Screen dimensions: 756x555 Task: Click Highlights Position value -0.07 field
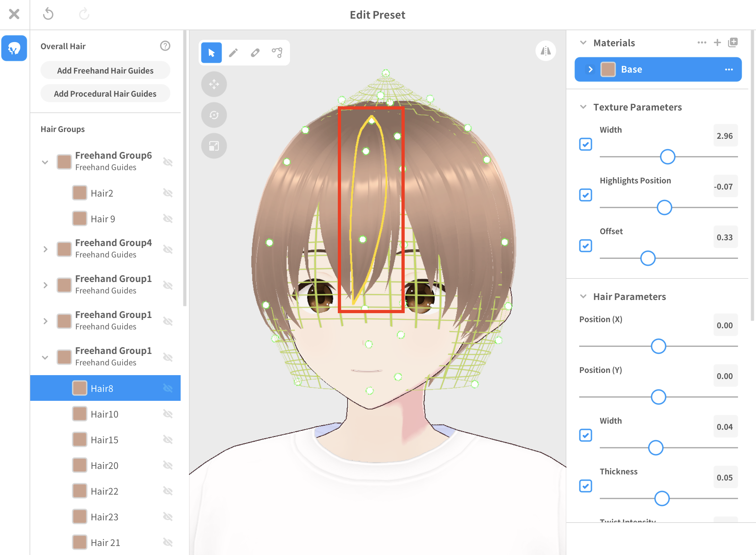(725, 187)
